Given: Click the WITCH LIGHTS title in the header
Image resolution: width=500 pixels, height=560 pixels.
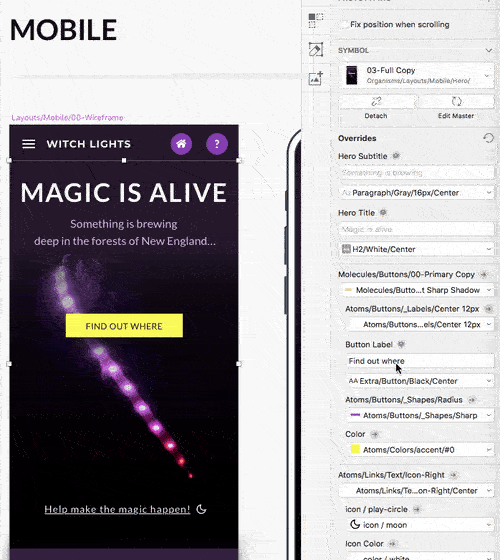Looking at the screenshot, I should [x=89, y=144].
